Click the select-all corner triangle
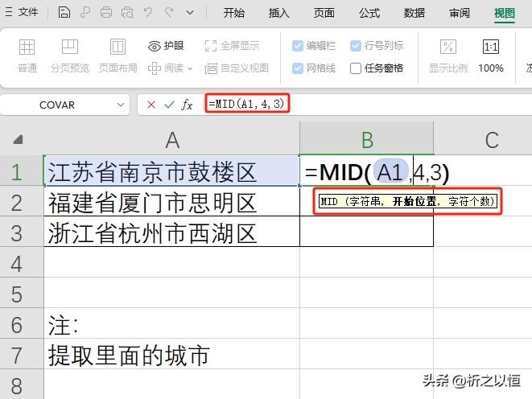This screenshot has width=532, height=399. coord(19,139)
